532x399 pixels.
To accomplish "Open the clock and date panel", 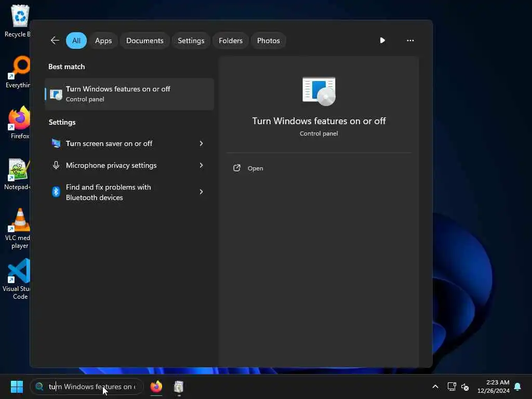I will (x=494, y=387).
